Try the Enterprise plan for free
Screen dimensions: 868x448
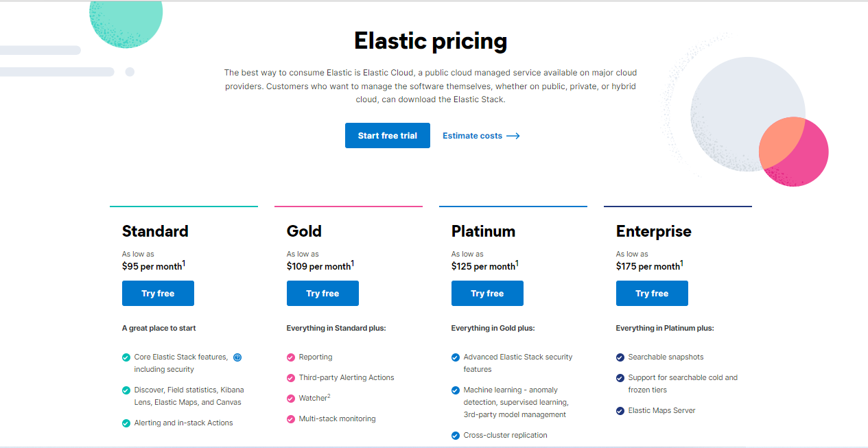(x=652, y=294)
